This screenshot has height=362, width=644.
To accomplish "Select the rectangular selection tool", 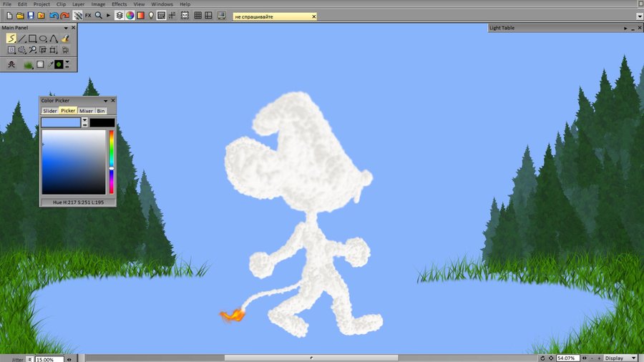I will (x=11, y=49).
